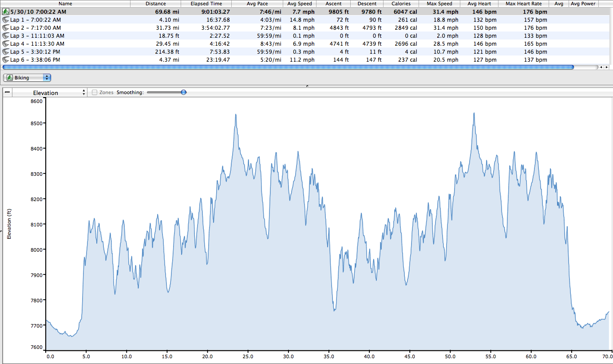Click the biking activity icon for 5/30/10

pyautogui.click(x=6, y=12)
